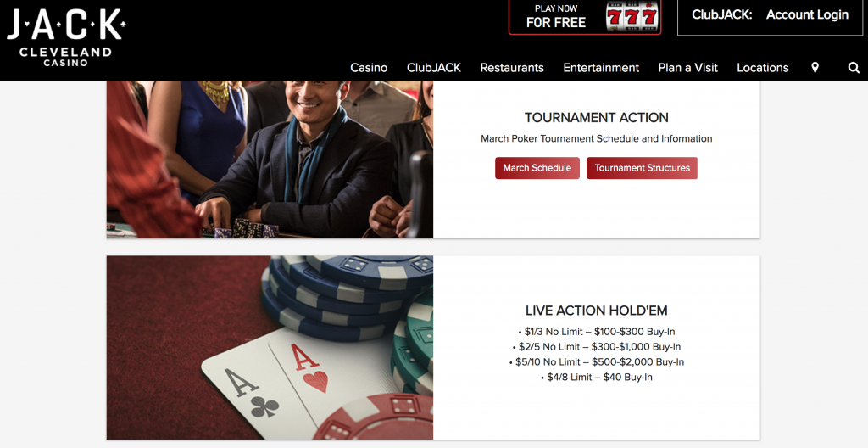The width and height of the screenshot is (868, 448).
Task: Open the Tournament Structures button
Action: point(643,168)
